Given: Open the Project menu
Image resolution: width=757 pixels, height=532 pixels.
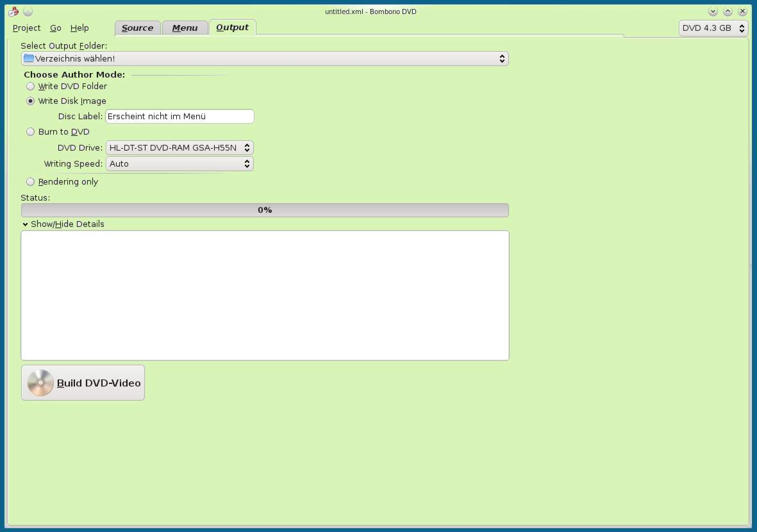Looking at the screenshot, I should (26, 28).
